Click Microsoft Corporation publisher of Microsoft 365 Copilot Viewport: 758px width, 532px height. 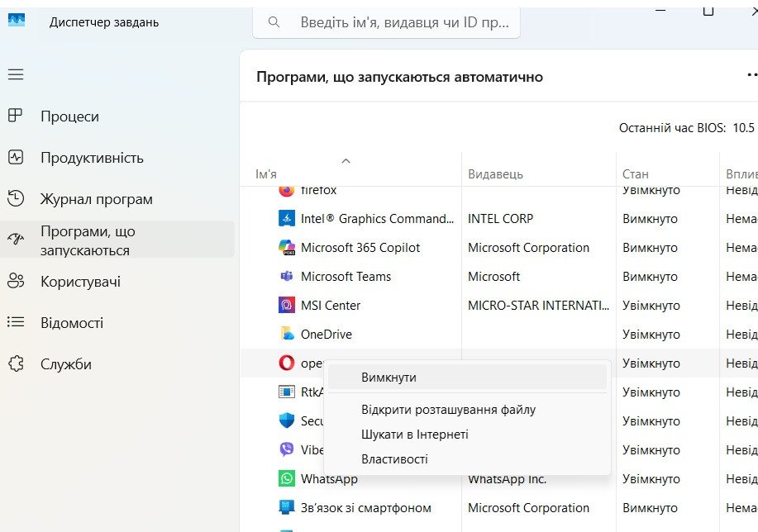click(x=528, y=247)
